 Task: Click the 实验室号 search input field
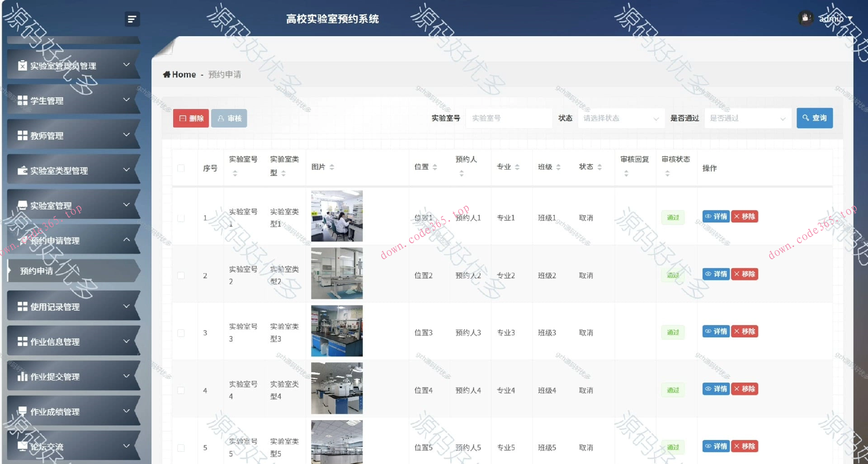tap(509, 118)
